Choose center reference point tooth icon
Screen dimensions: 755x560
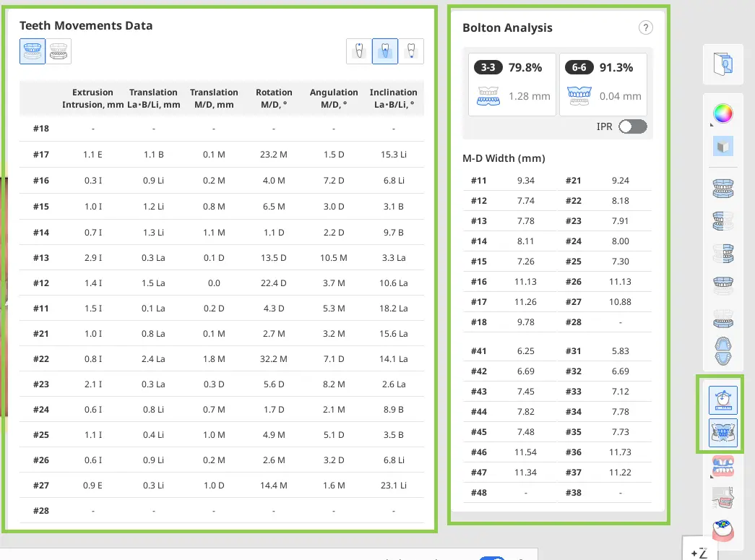click(x=385, y=51)
